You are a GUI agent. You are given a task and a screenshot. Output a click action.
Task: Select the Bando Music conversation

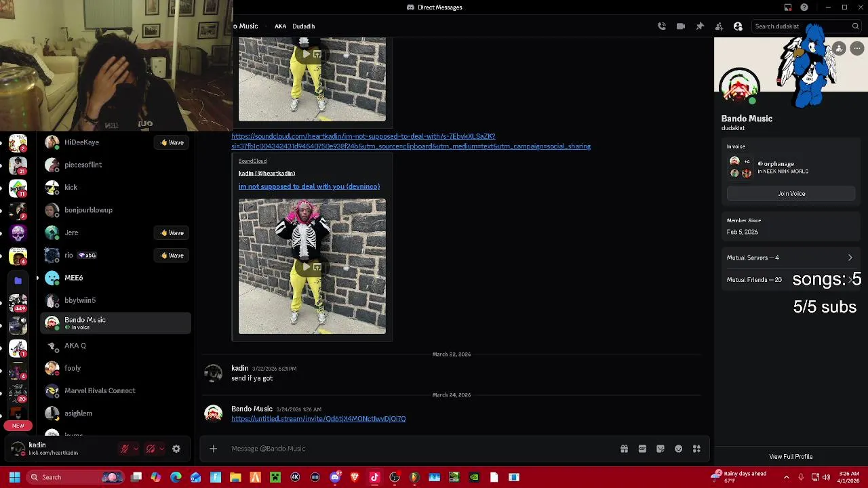point(116,323)
